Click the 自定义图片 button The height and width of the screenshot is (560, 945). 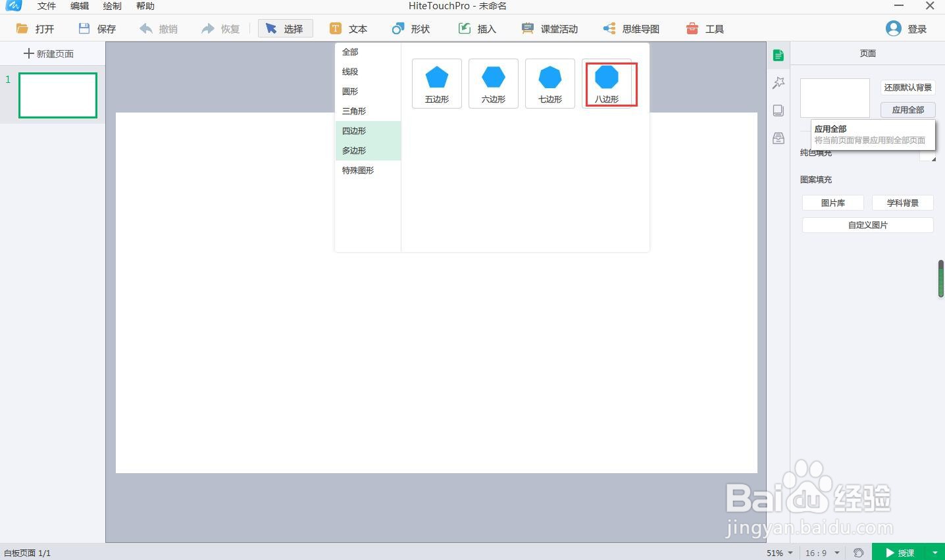coord(867,225)
